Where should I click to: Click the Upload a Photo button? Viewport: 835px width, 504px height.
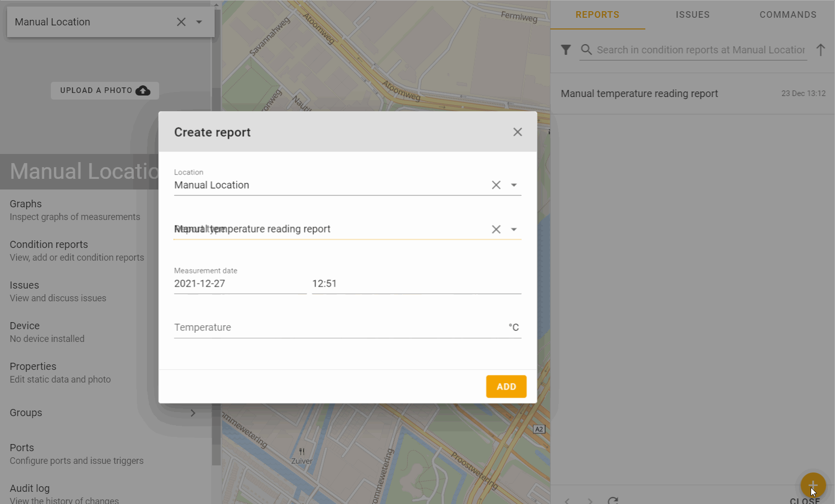coord(105,90)
